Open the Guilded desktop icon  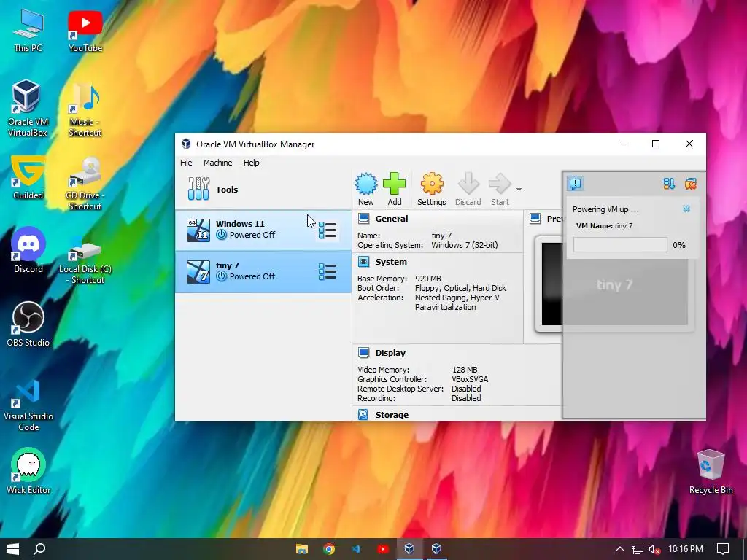point(28,178)
